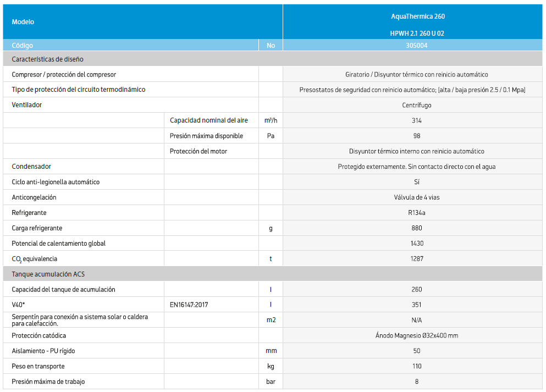The width and height of the screenshot is (546, 392).
Task: Click the m³/h unit cell
Action: point(271,120)
